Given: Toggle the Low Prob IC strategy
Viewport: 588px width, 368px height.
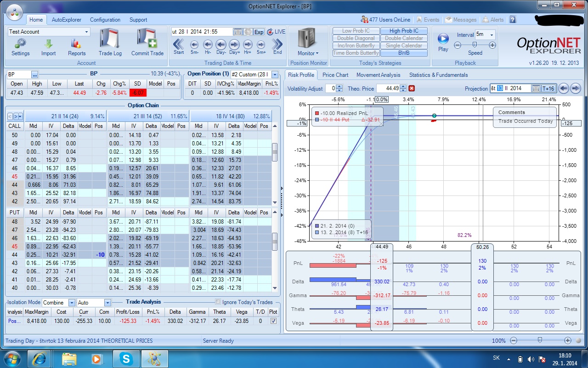Looking at the screenshot, I should click(x=356, y=31).
